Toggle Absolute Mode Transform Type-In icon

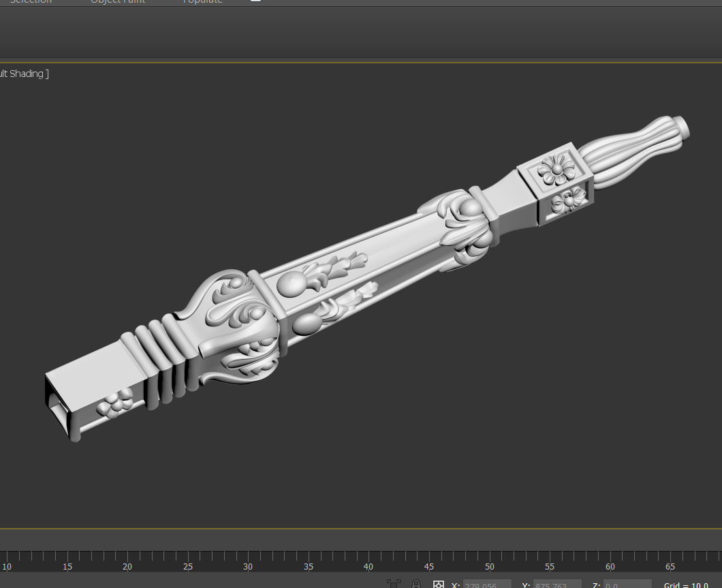coord(438,585)
